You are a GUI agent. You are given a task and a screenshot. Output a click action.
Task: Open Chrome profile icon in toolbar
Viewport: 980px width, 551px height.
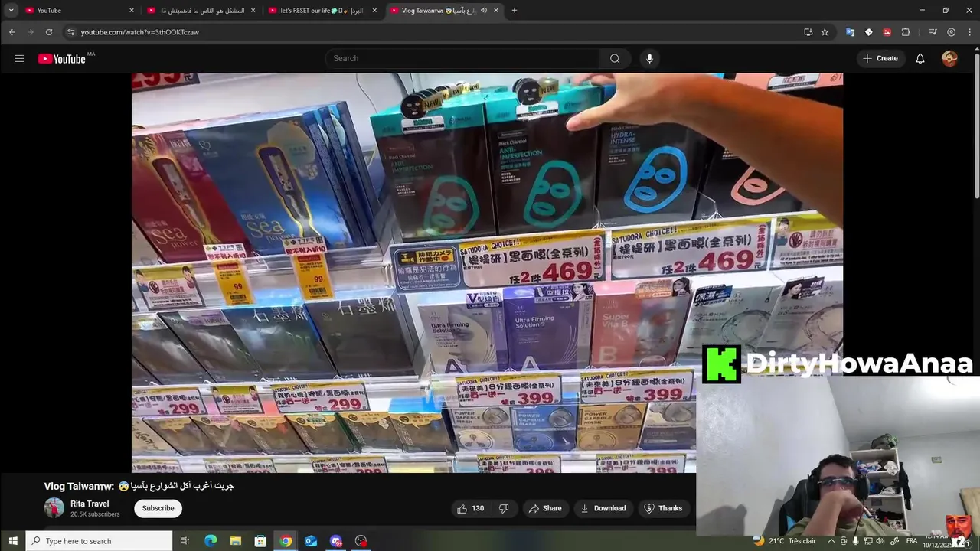point(951,32)
